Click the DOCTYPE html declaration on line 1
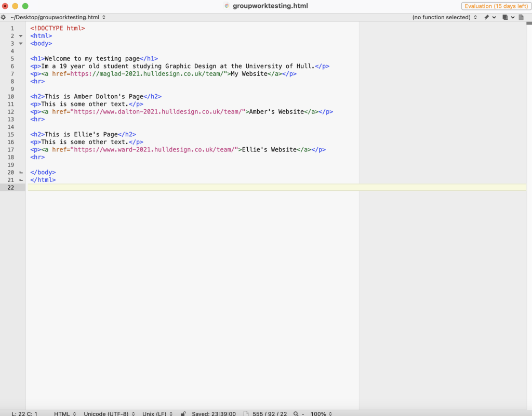The width and height of the screenshot is (532, 416). (x=57, y=28)
